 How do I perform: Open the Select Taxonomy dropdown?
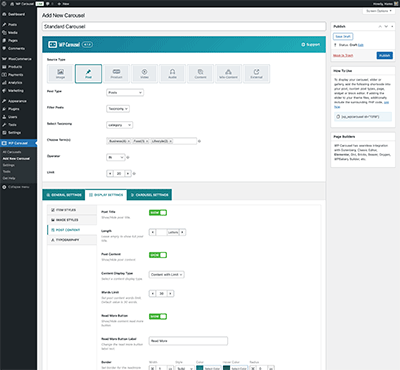coord(120,125)
